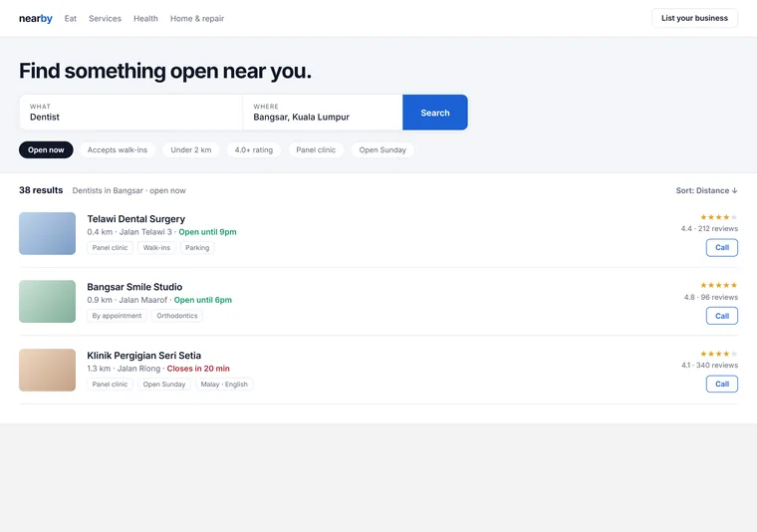The width and height of the screenshot is (757, 532).
Task: Call Bangsar Smile Studio
Action: tap(722, 316)
